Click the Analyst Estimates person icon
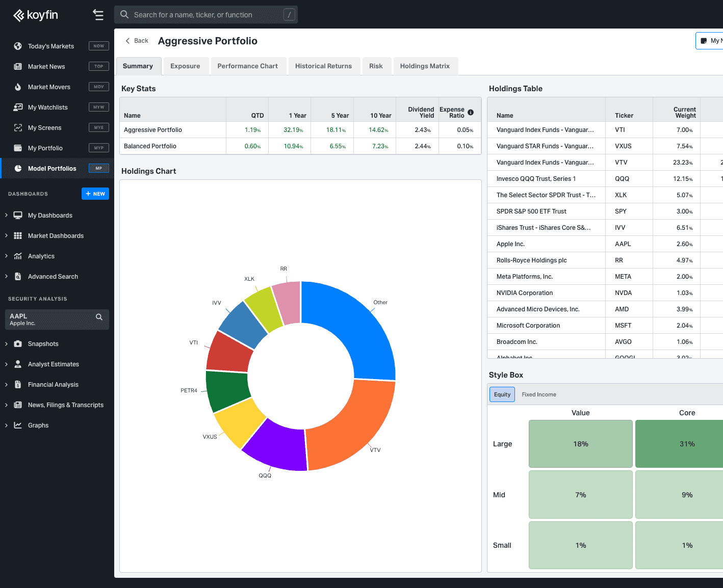Screen dimensions: 723x588 tap(18, 364)
